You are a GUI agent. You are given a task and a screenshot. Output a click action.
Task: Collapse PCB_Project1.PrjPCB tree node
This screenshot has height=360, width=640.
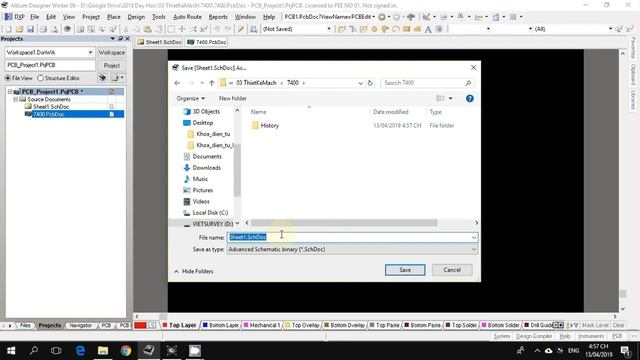10,92
